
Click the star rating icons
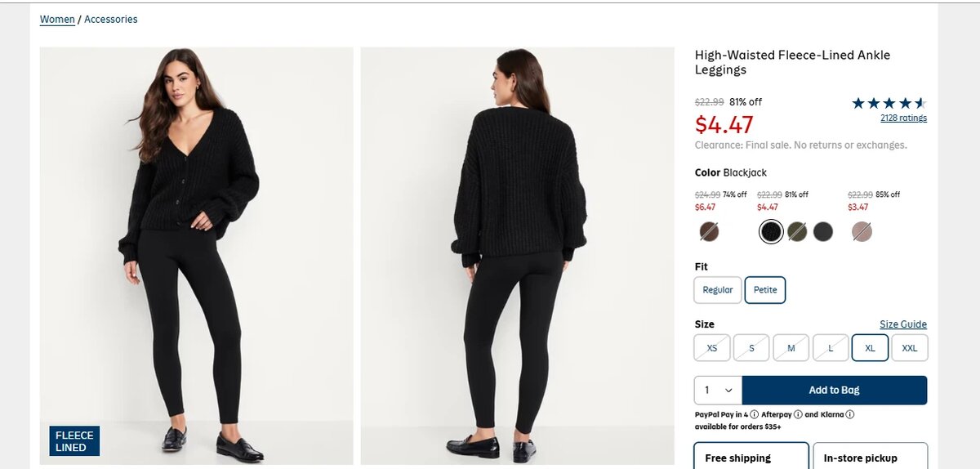[889, 103]
